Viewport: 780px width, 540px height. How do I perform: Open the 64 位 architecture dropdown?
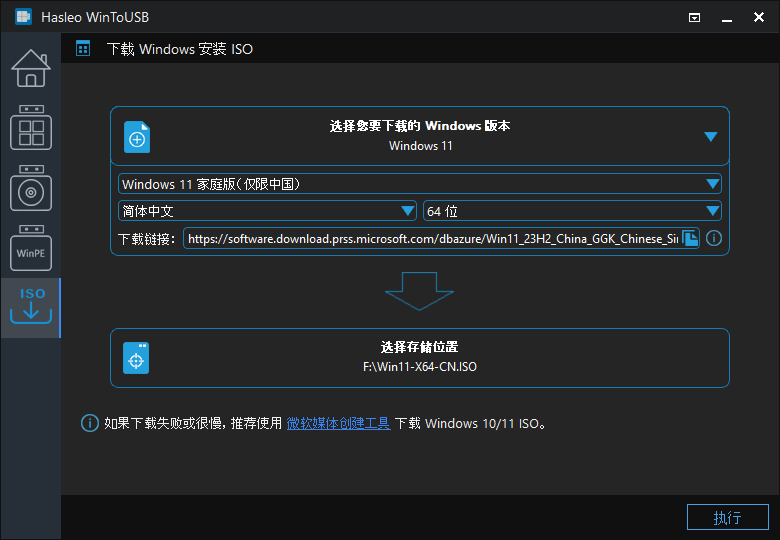tap(572, 211)
